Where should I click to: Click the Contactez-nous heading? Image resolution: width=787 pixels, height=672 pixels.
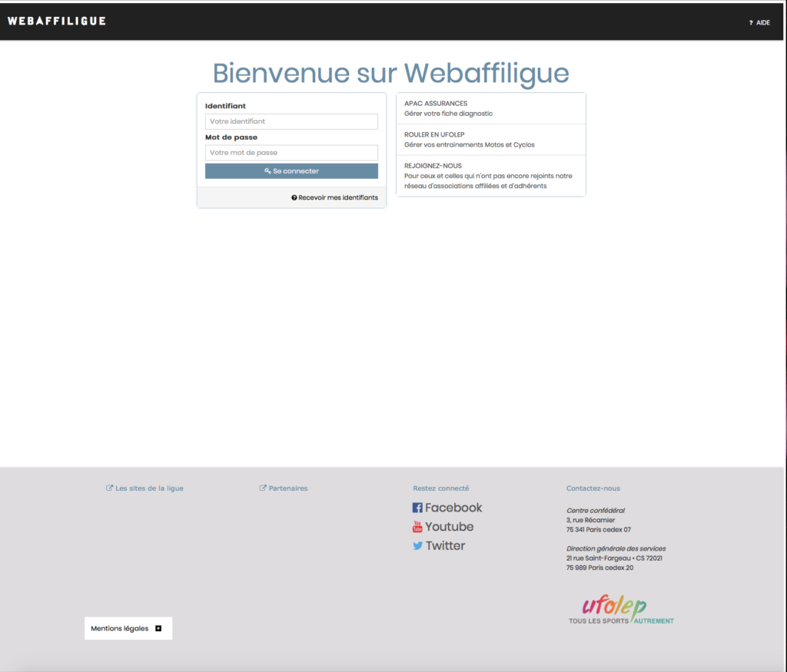click(593, 488)
